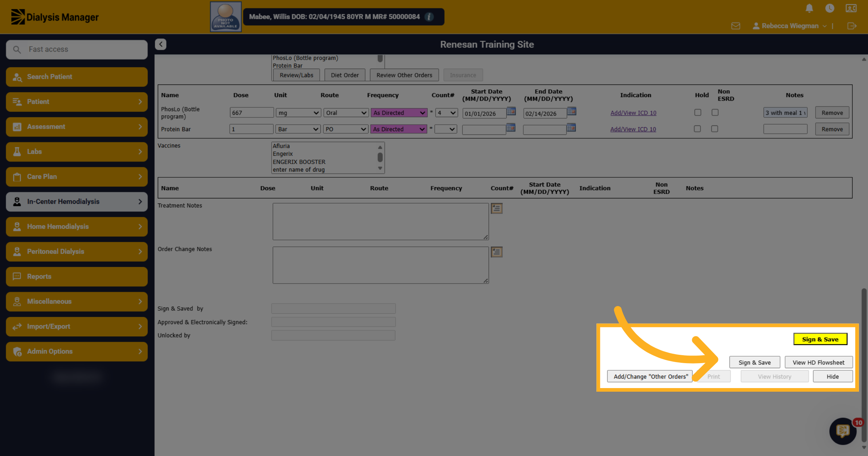Click the Diet Order button

[x=345, y=75]
